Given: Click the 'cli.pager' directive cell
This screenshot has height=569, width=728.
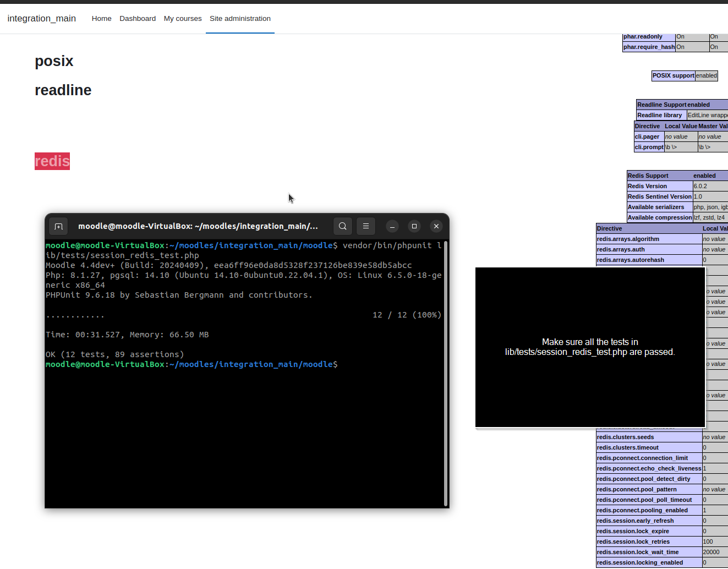Looking at the screenshot, I should tap(649, 136).
